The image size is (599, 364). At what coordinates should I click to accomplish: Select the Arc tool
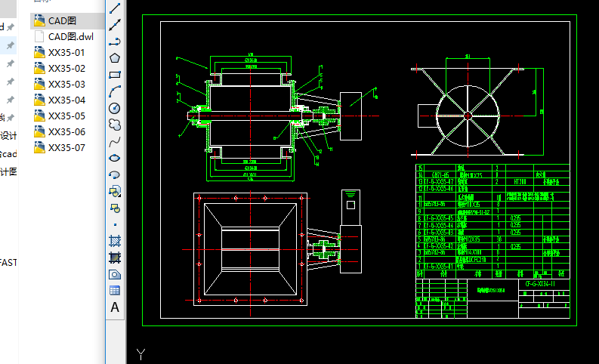coord(116,91)
